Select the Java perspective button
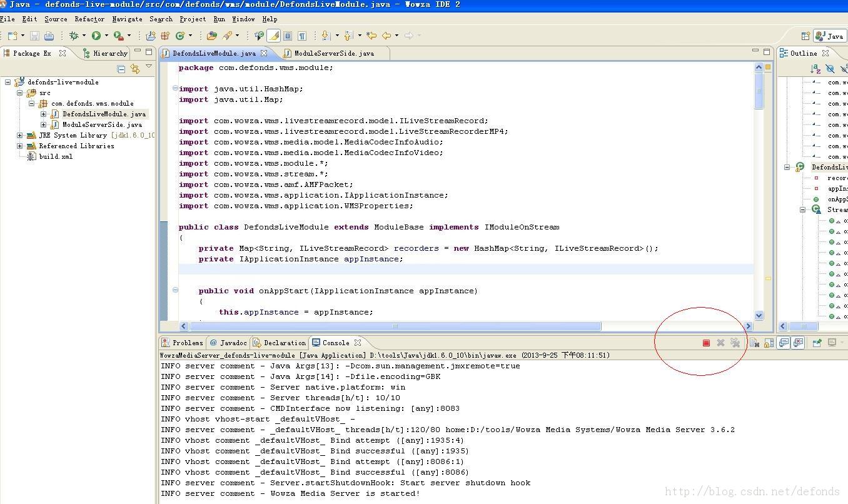 pos(830,36)
